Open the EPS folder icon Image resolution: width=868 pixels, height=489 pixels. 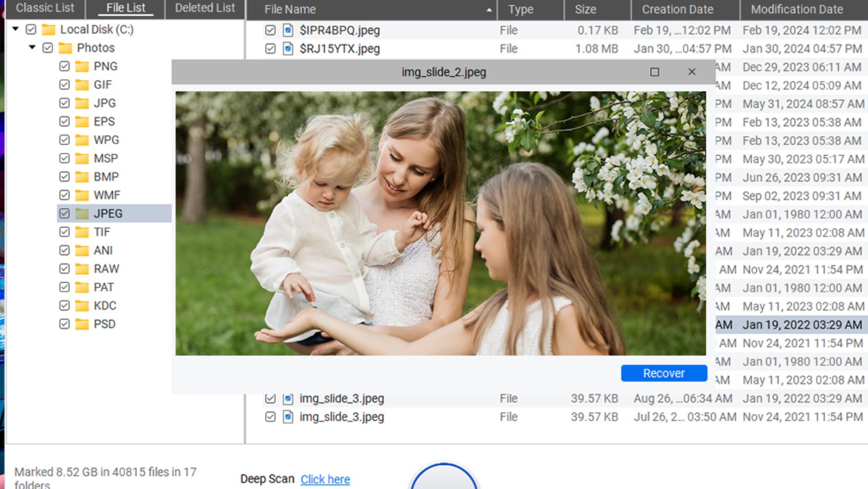click(82, 121)
